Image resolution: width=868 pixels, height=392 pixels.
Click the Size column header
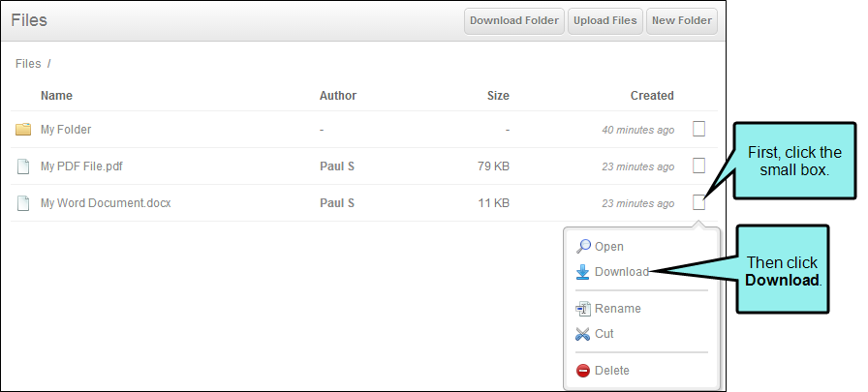point(498,96)
